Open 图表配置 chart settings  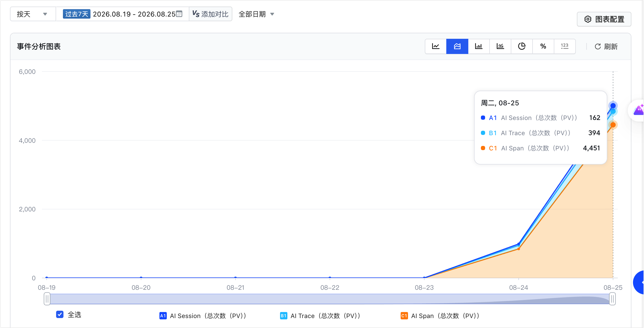(x=604, y=19)
